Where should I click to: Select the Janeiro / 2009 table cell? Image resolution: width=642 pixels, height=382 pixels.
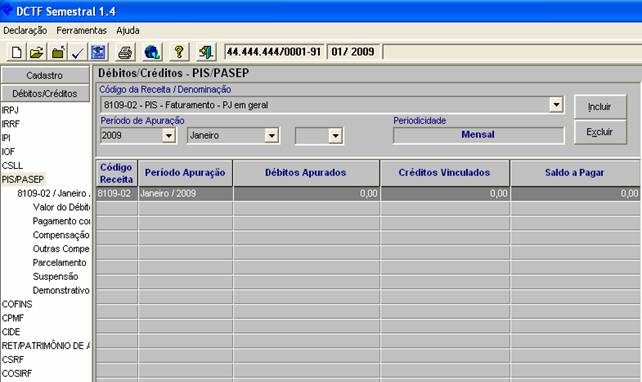click(x=185, y=194)
